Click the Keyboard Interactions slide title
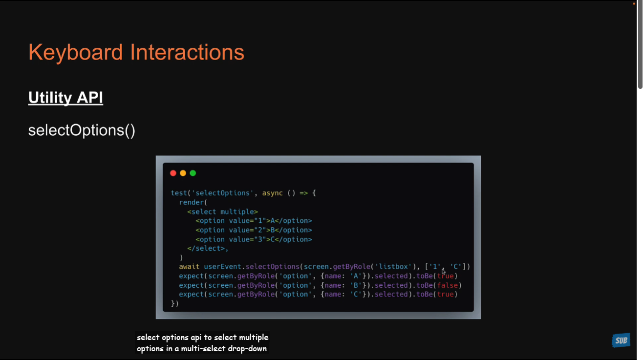The width and height of the screenshot is (644, 360). (x=136, y=52)
